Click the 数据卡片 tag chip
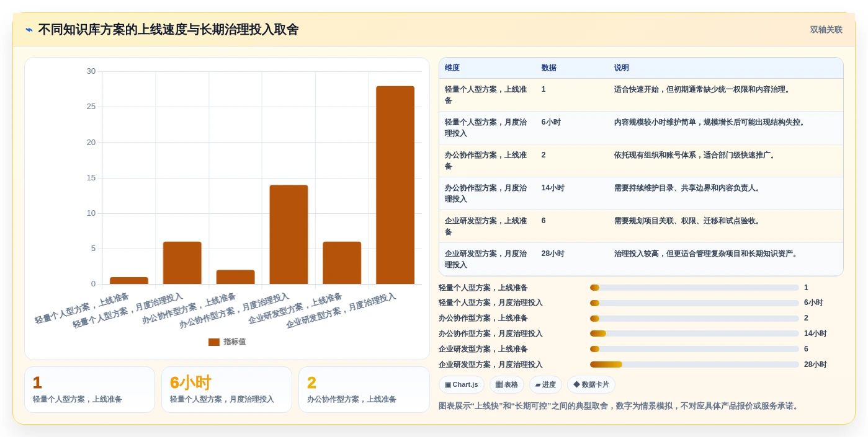The image size is (868, 437). (591, 385)
